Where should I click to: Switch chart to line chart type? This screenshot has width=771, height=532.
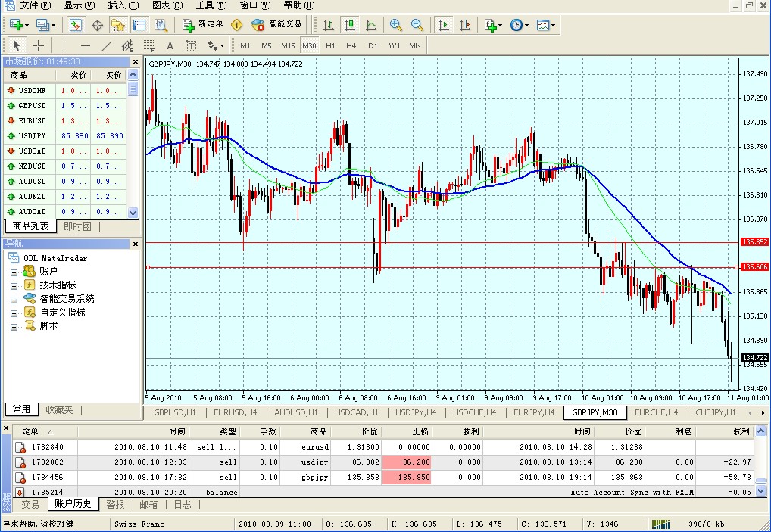[371, 24]
